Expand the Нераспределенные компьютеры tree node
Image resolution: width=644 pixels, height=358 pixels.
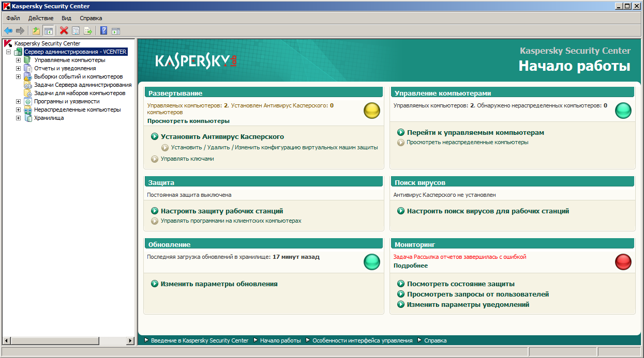[x=19, y=110]
